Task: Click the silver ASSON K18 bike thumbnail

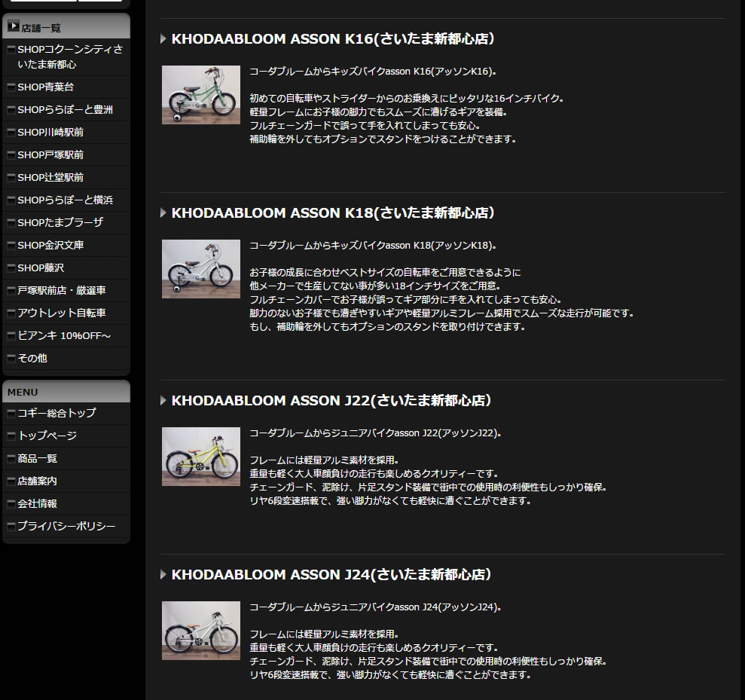Action: coord(201,269)
